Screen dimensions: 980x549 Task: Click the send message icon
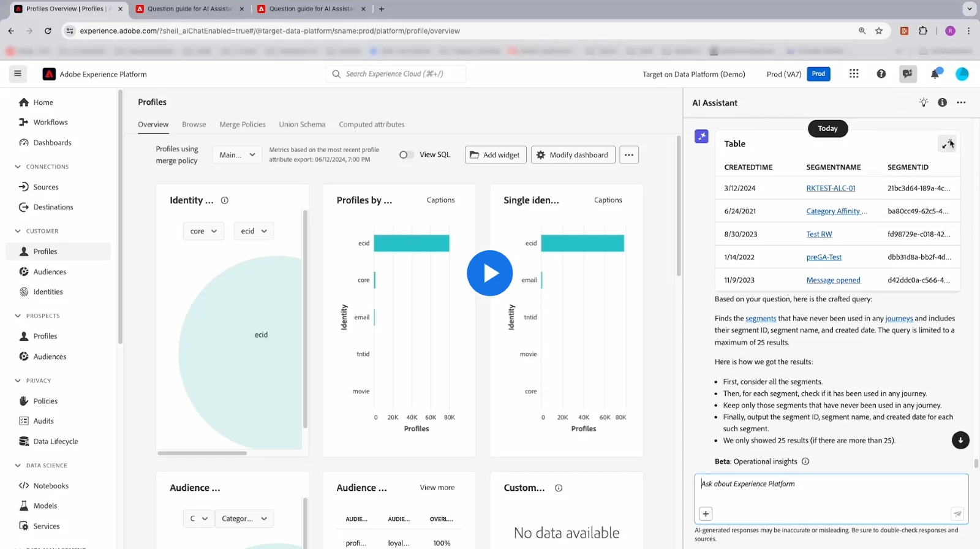(x=957, y=513)
